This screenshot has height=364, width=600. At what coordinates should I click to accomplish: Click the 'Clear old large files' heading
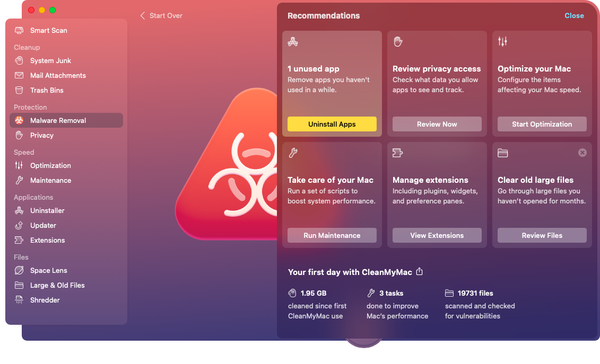tap(535, 180)
